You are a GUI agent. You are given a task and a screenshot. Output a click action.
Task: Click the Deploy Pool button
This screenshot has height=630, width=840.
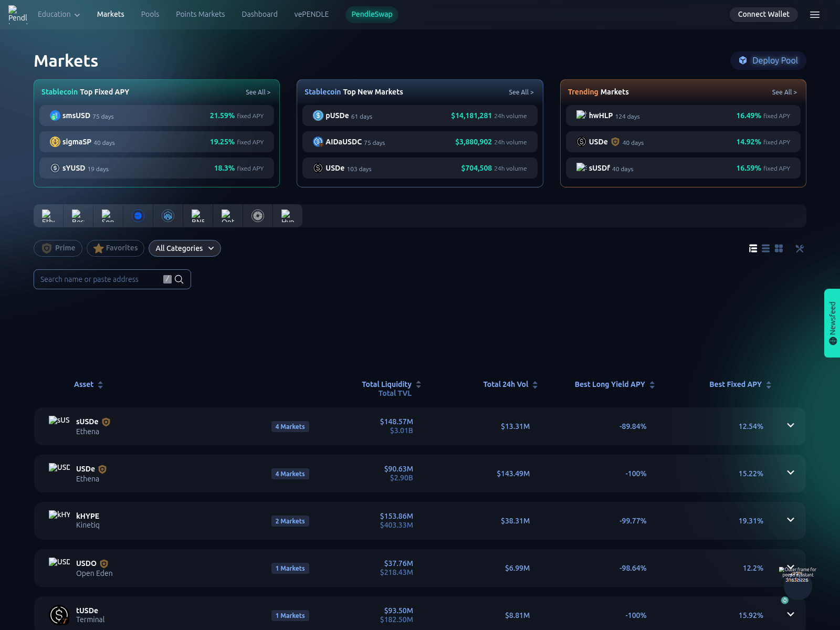pos(768,60)
